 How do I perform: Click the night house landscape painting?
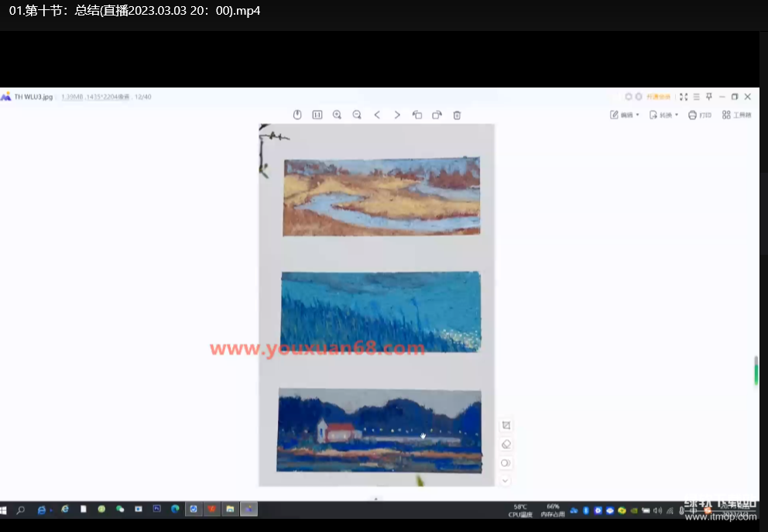point(379,431)
